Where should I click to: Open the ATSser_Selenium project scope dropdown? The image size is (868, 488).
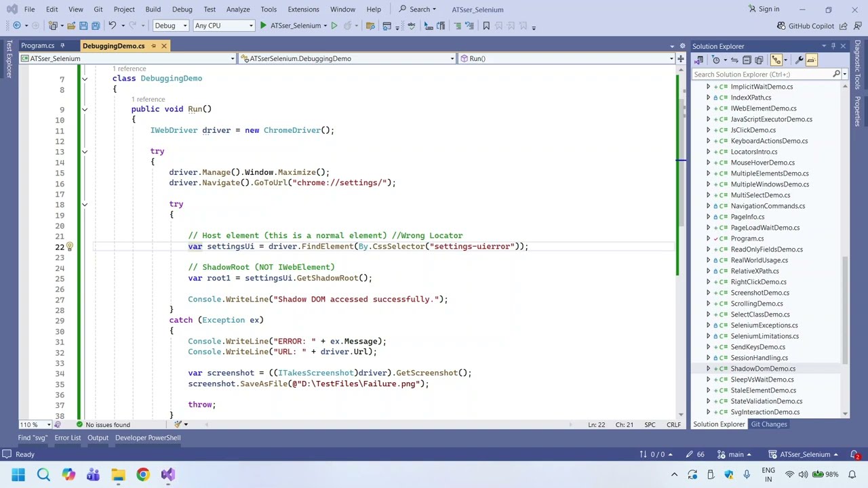click(x=127, y=59)
